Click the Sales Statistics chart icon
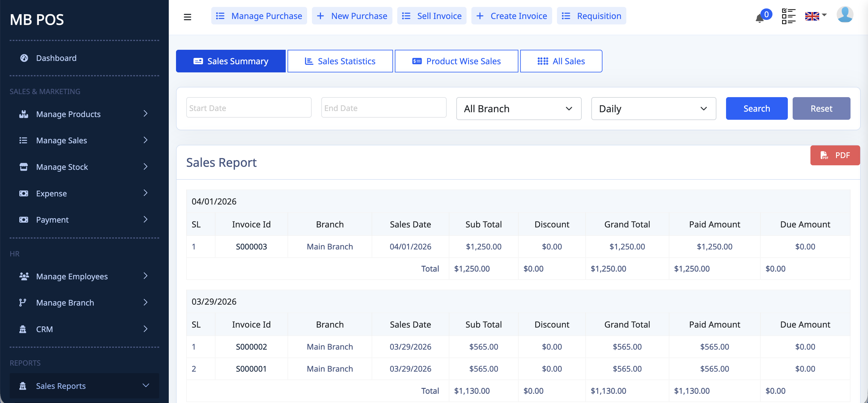 point(309,61)
